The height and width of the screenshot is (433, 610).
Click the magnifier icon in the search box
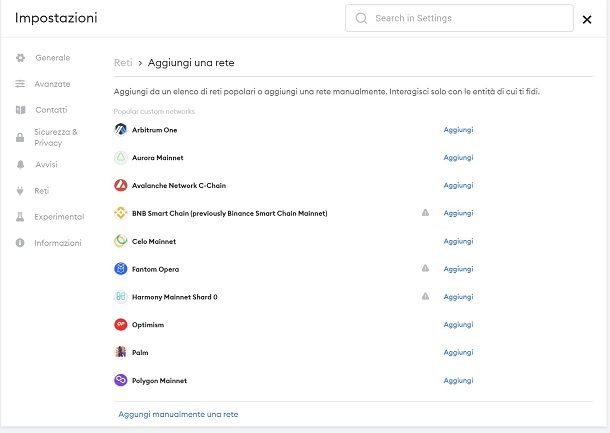[361, 18]
